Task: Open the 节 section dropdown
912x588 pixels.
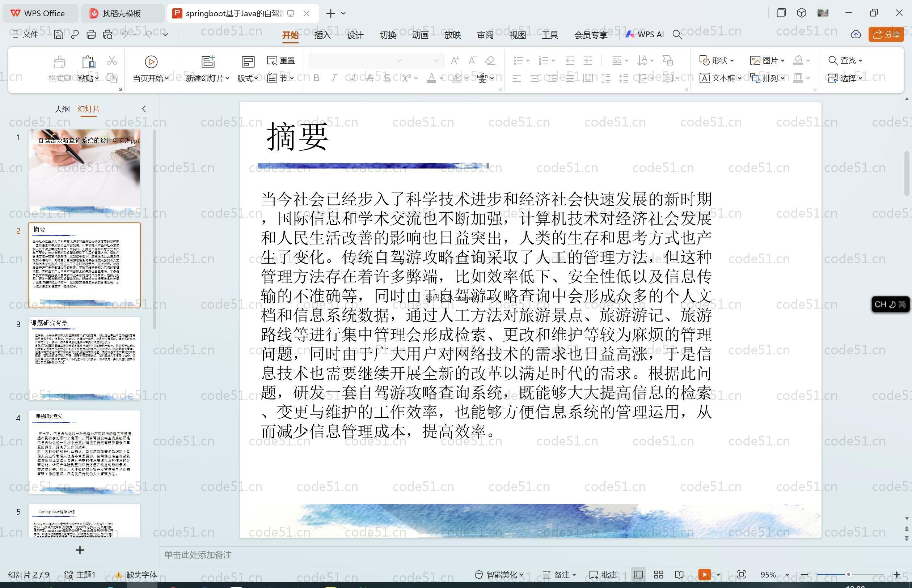Action: pos(281,78)
